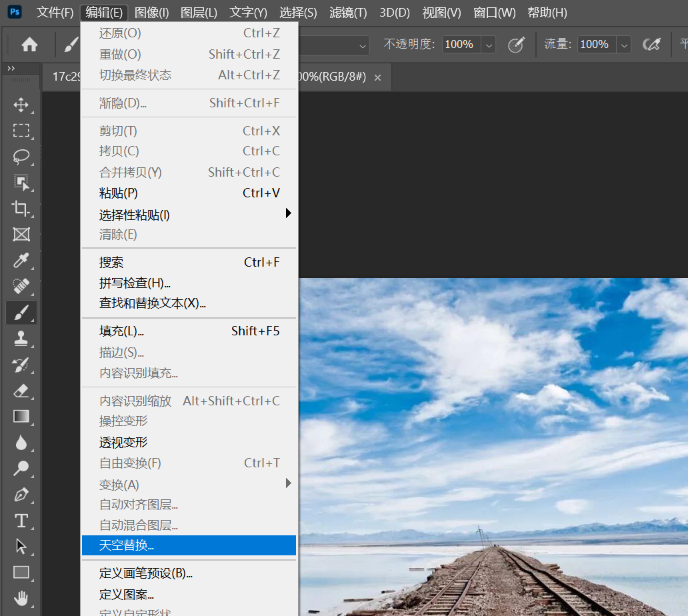The height and width of the screenshot is (616, 688).
Task: Select the Lasso tool
Action: [21, 157]
